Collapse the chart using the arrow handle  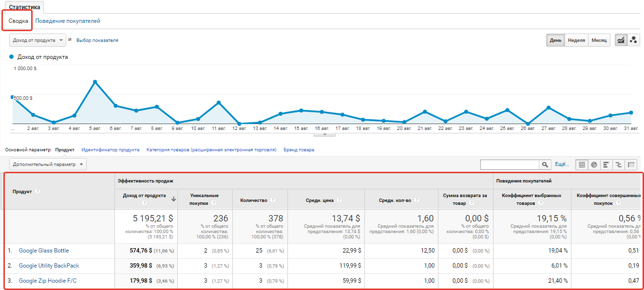[326, 134]
